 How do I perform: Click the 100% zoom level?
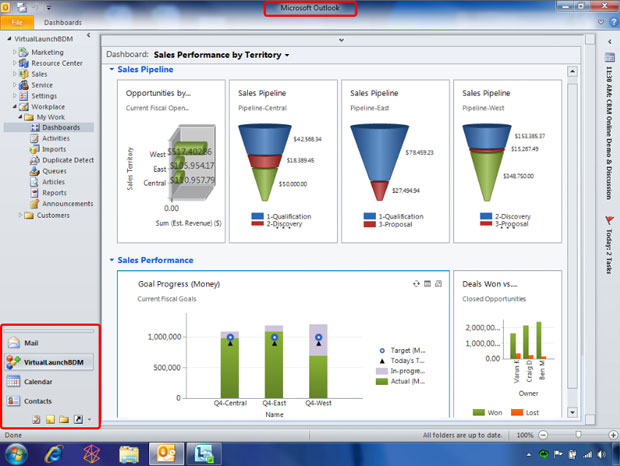(x=525, y=435)
